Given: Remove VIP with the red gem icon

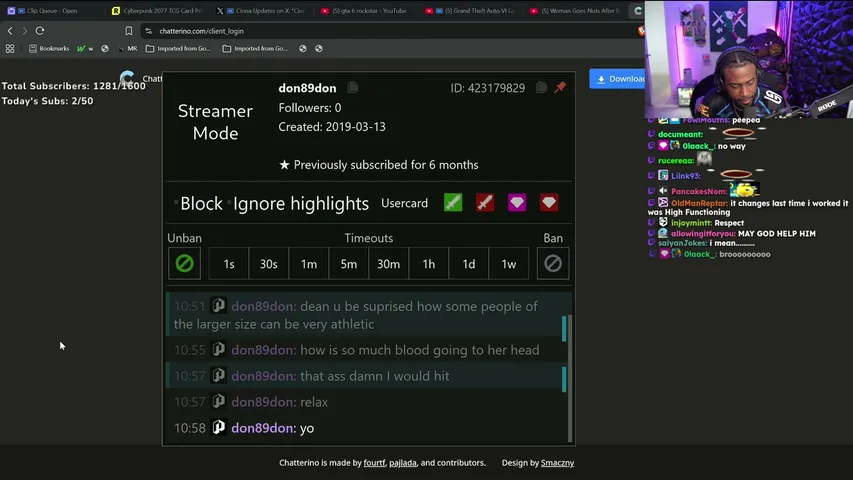Looking at the screenshot, I should tap(549, 202).
